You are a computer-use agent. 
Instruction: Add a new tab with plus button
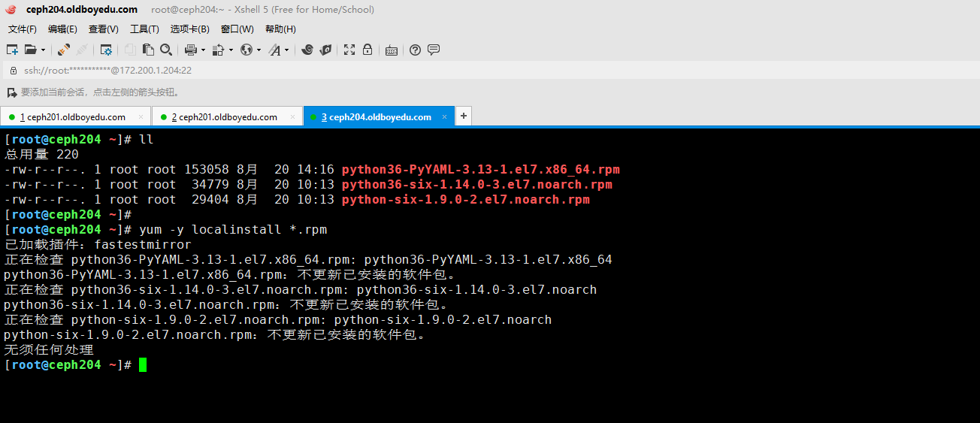coord(464,116)
